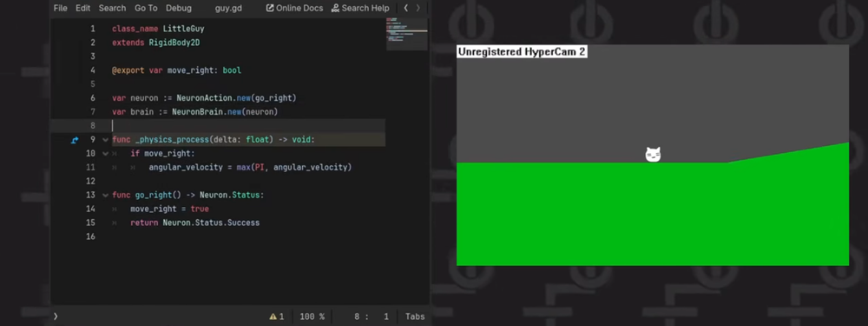Click the 8 : 1 cursor position
The image size is (868, 326).
pyautogui.click(x=372, y=316)
